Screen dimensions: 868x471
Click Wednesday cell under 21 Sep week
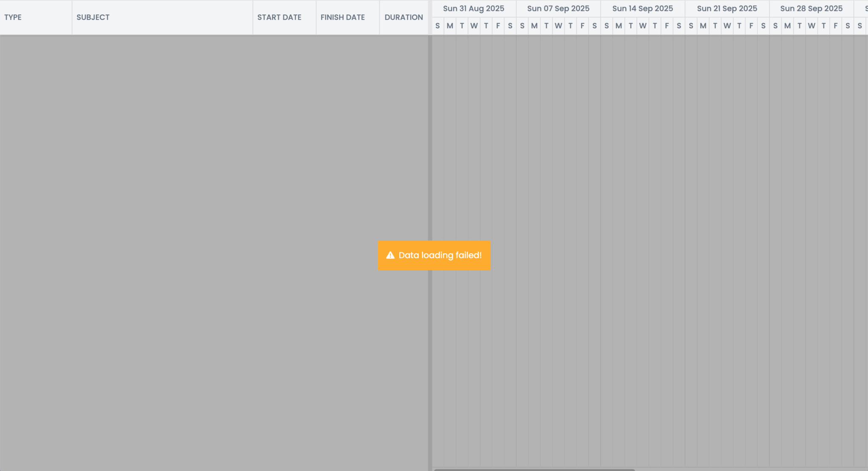tap(727, 26)
